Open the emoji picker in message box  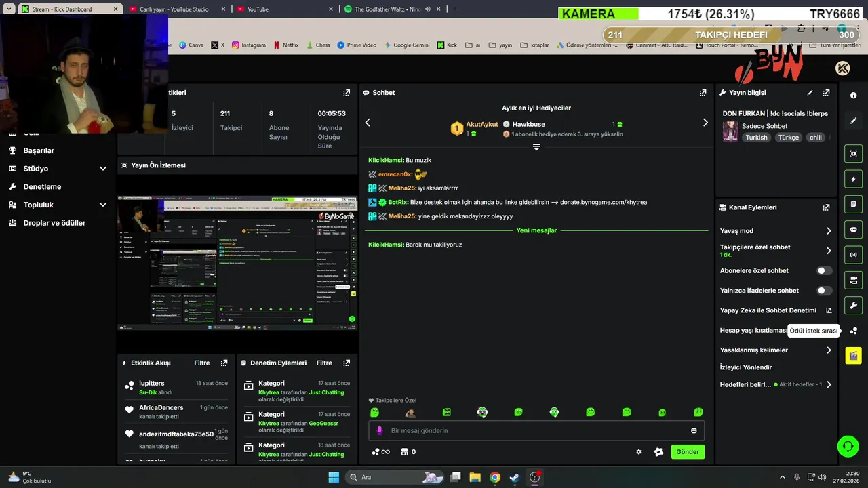click(694, 430)
